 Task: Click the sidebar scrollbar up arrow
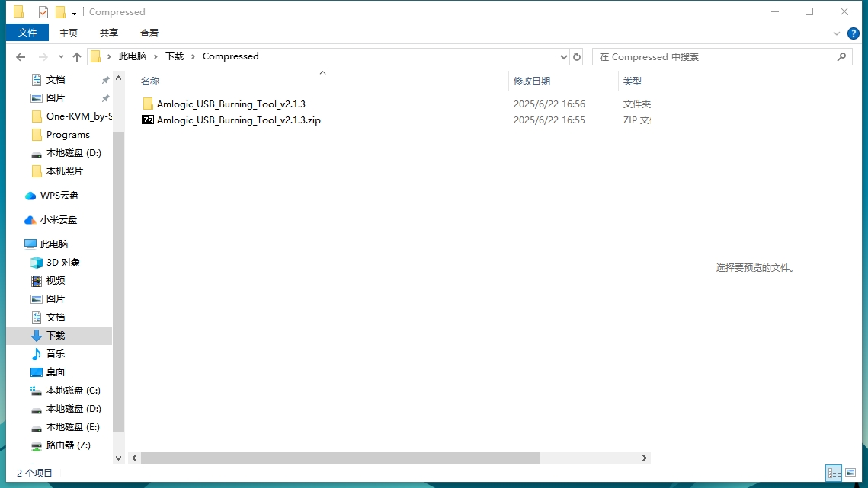pos(118,78)
